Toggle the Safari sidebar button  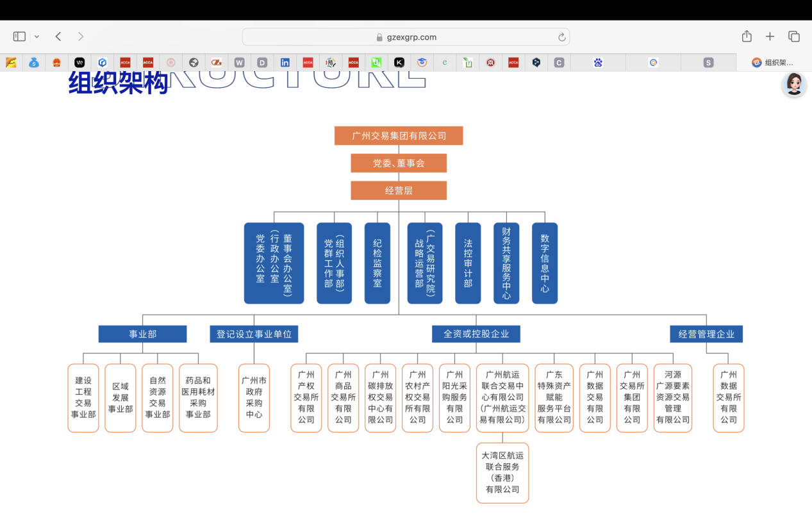19,37
